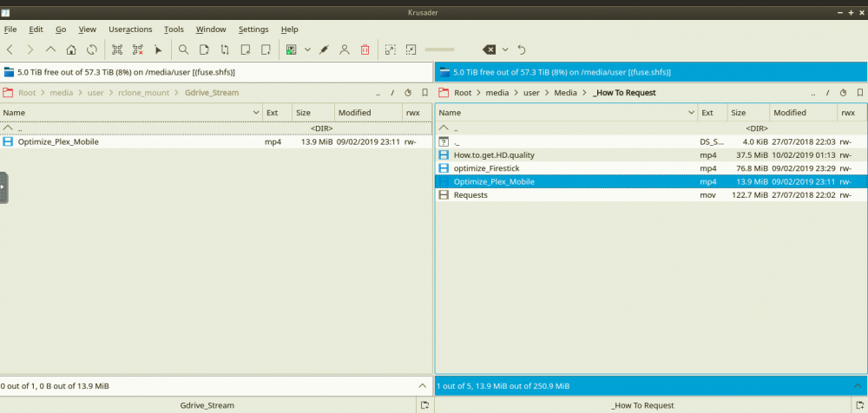Sort left panel by Ext column
Screen dimensions: 868x413
pos(278,113)
